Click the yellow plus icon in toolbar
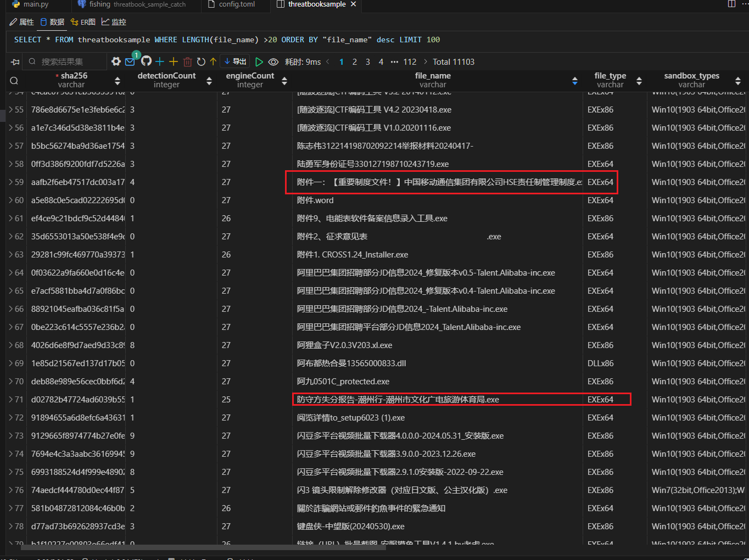Image resolution: width=749 pixels, height=560 pixels. click(174, 61)
